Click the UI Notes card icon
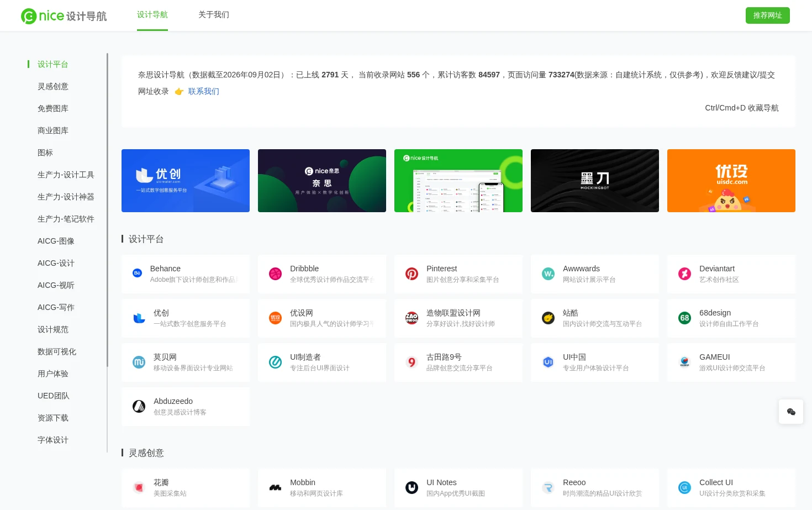Screen dimensions: 812x510 pyautogui.click(x=412, y=487)
